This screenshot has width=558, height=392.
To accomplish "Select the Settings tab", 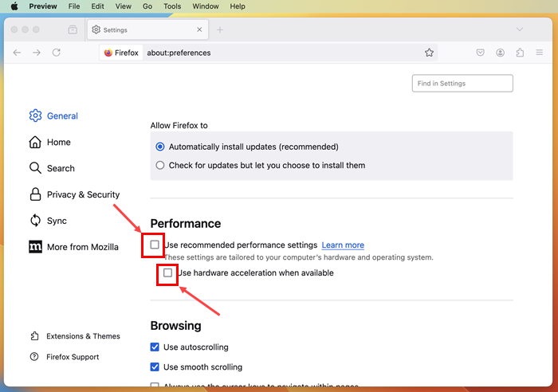I will (x=147, y=30).
